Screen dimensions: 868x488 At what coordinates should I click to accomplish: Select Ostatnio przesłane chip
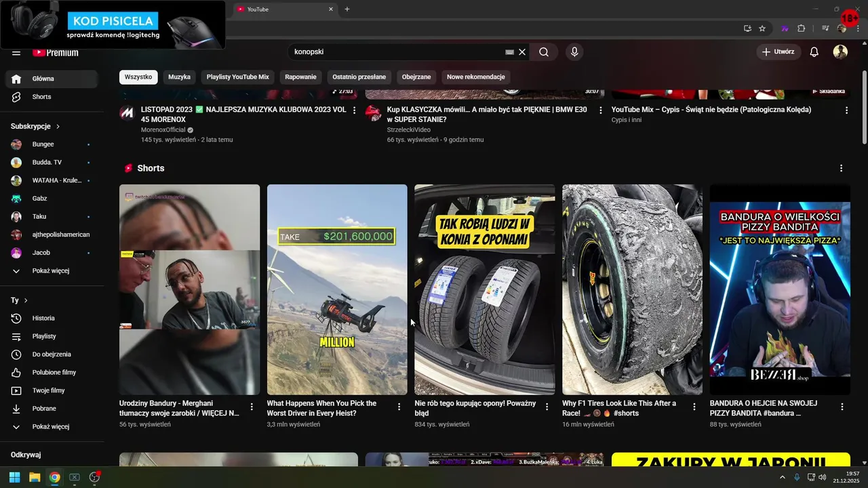359,77
